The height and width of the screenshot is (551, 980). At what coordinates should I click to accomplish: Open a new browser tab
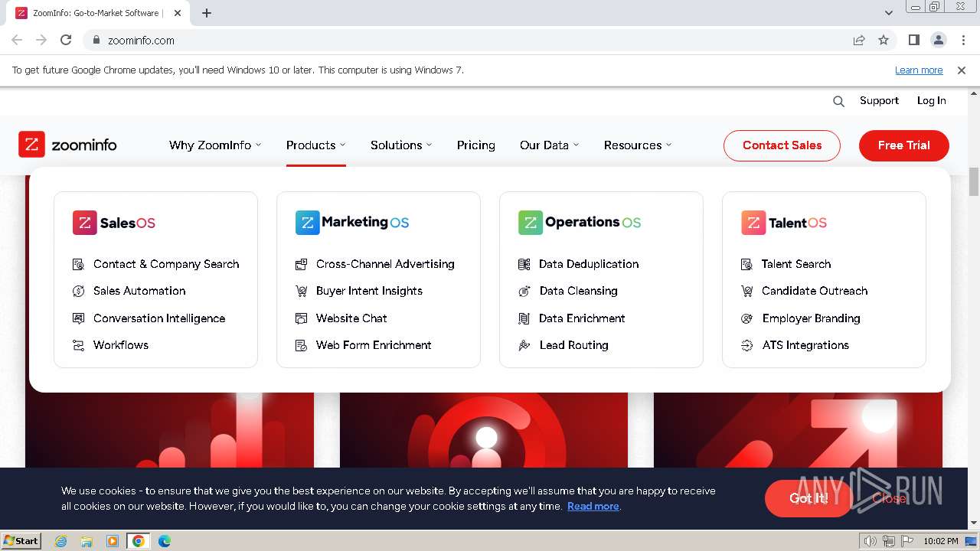pyautogui.click(x=207, y=13)
